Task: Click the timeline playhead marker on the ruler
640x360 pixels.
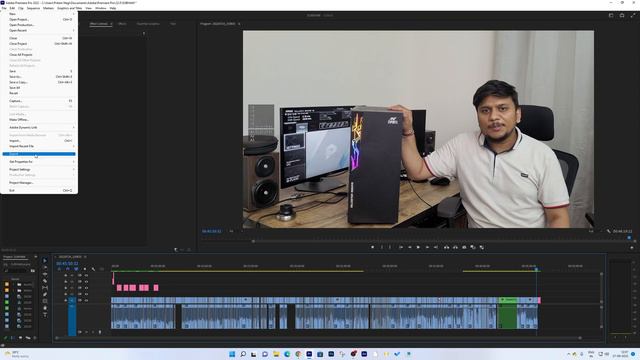Action: coord(536,269)
